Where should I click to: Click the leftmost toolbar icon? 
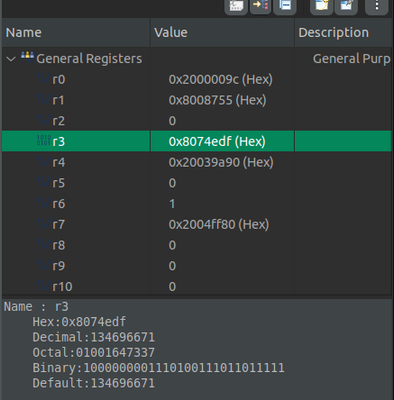pos(236,6)
